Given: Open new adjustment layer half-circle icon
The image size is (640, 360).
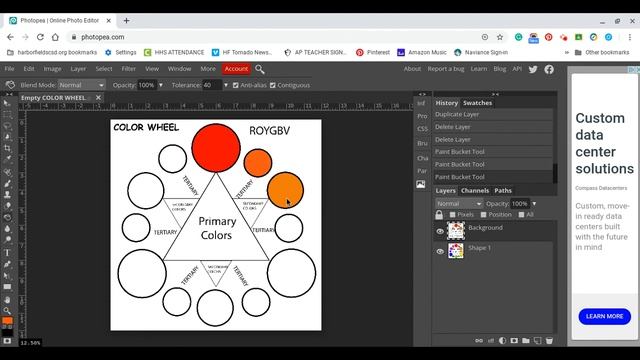Looking at the screenshot, I should 502,340.
